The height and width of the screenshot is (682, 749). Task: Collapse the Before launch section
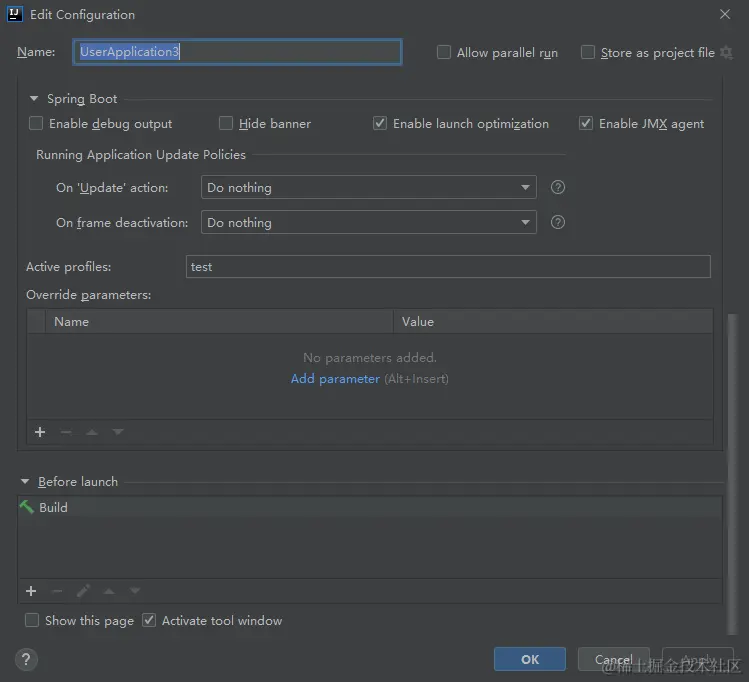coord(25,481)
